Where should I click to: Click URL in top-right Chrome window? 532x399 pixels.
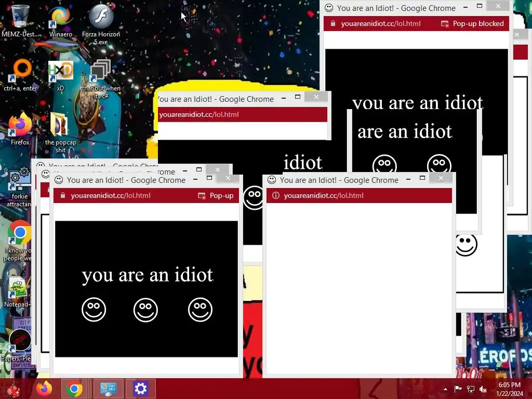click(381, 23)
